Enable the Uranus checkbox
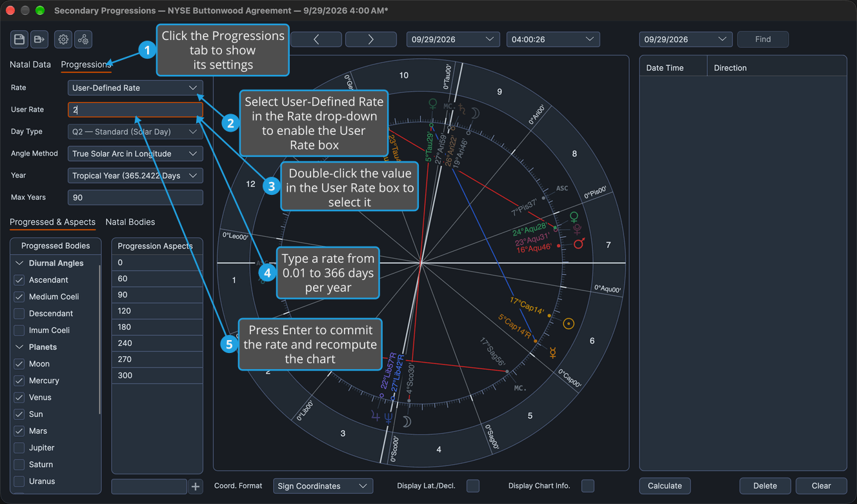 19,481
